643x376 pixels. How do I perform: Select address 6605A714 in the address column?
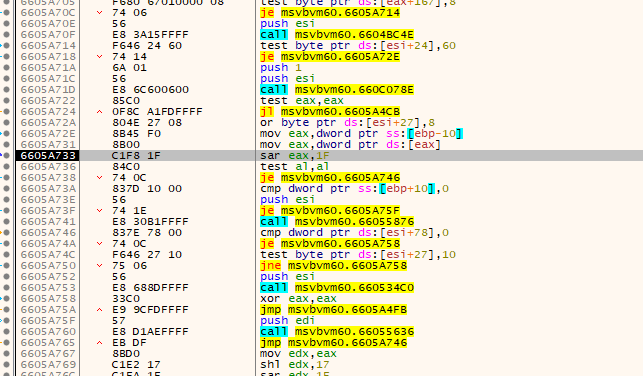click(x=48, y=46)
